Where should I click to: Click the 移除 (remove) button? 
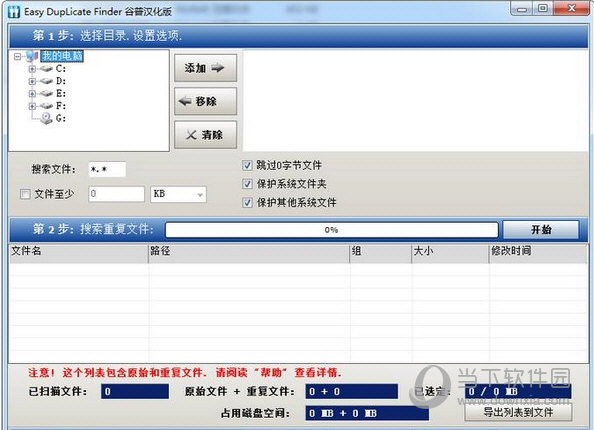coord(205,101)
